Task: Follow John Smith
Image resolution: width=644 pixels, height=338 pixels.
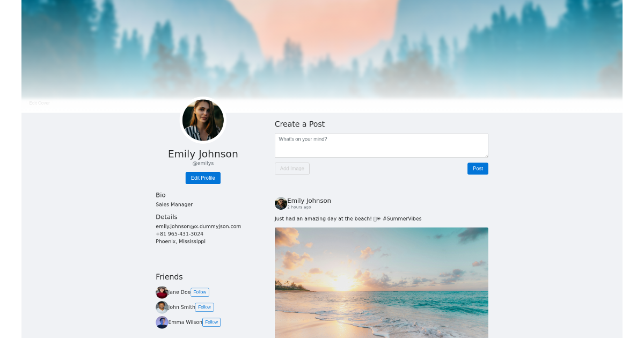Action: tap(204, 307)
